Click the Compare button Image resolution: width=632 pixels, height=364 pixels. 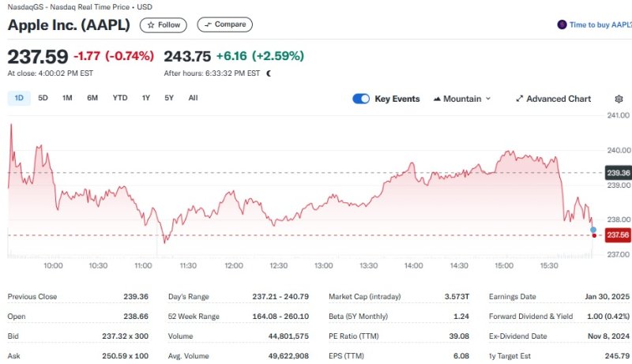click(x=225, y=24)
